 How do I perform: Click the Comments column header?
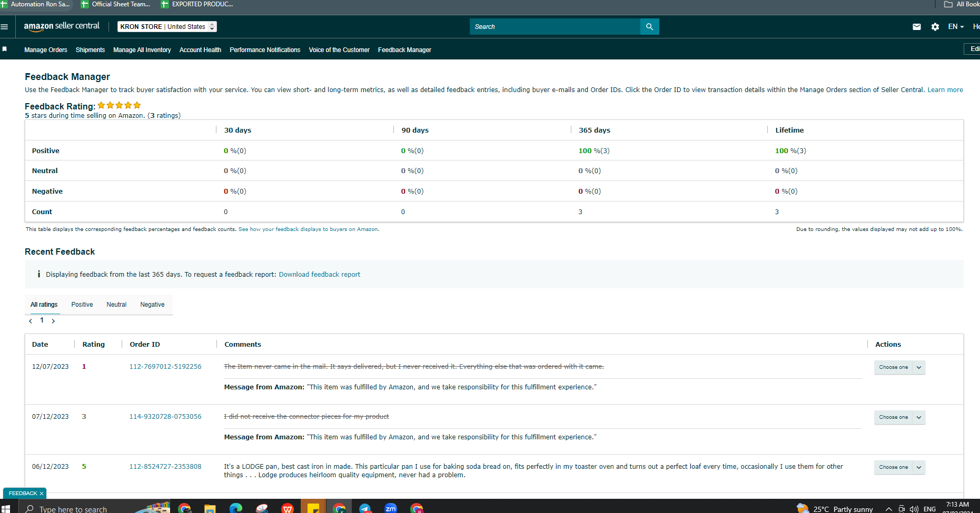coord(243,345)
